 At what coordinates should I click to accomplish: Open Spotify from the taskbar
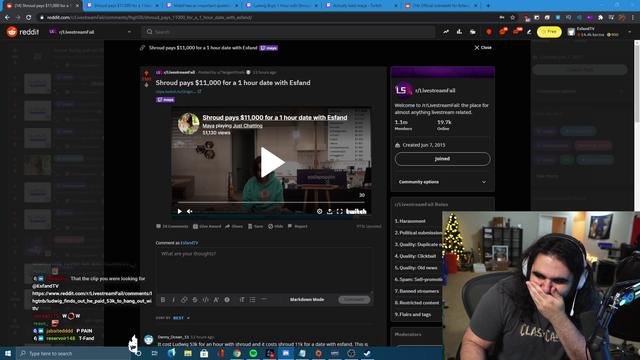tap(253, 353)
